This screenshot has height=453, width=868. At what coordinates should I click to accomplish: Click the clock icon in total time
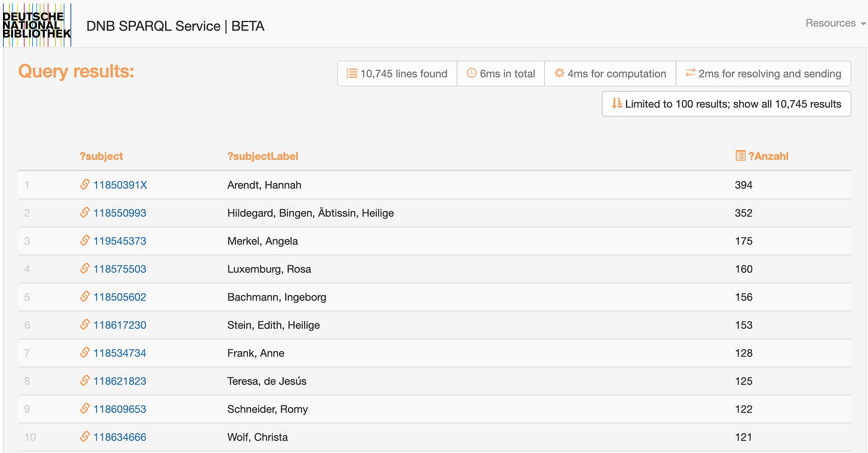coord(472,73)
